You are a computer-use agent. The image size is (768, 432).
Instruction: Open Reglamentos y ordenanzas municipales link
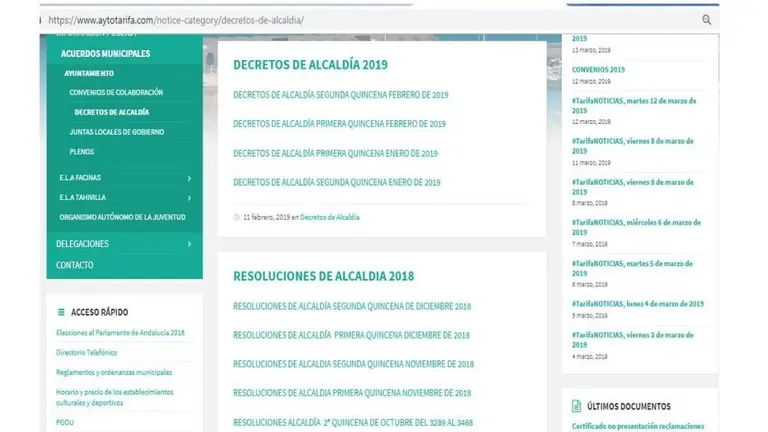tap(114, 372)
